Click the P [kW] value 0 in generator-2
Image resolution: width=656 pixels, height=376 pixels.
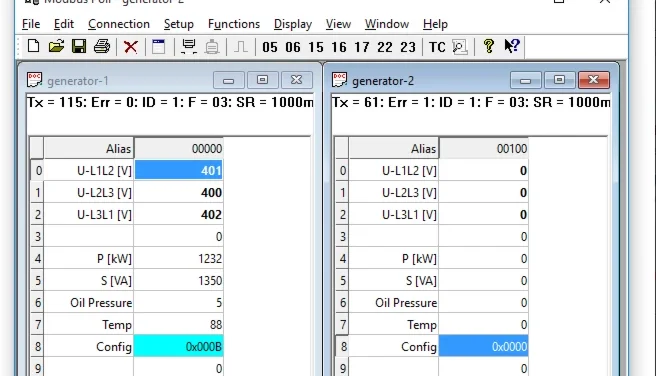[484, 258]
